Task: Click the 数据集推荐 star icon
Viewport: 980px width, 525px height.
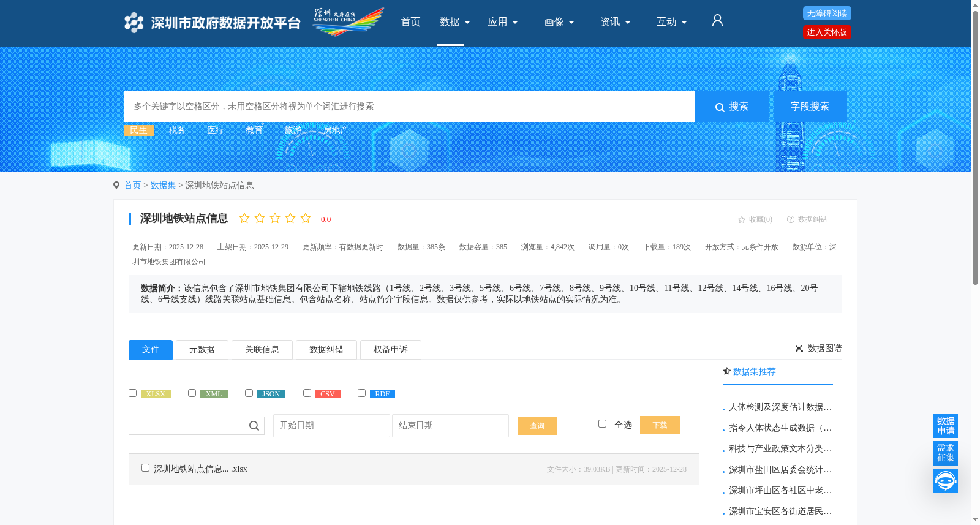Action: pos(727,371)
